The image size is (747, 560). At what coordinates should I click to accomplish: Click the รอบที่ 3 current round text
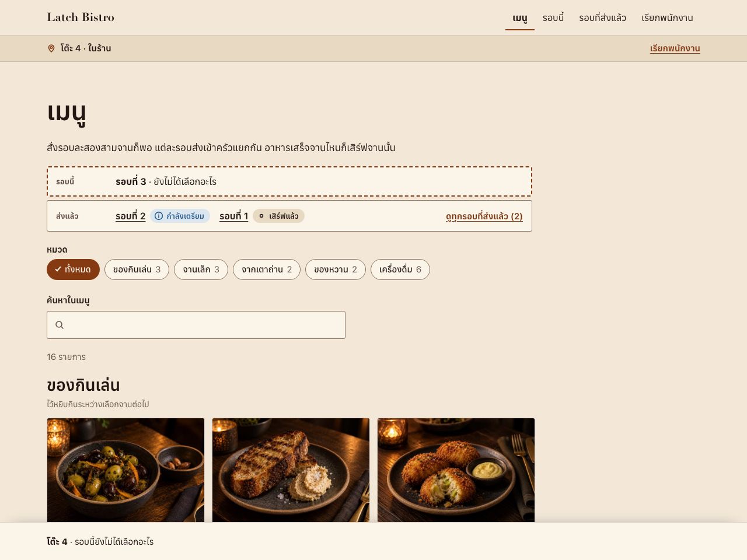click(131, 181)
